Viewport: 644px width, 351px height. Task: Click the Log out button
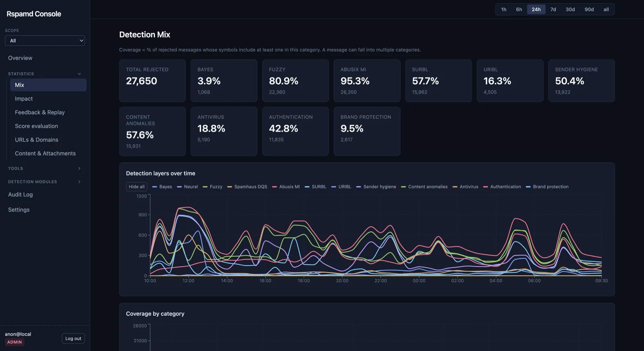click(73, 339)
